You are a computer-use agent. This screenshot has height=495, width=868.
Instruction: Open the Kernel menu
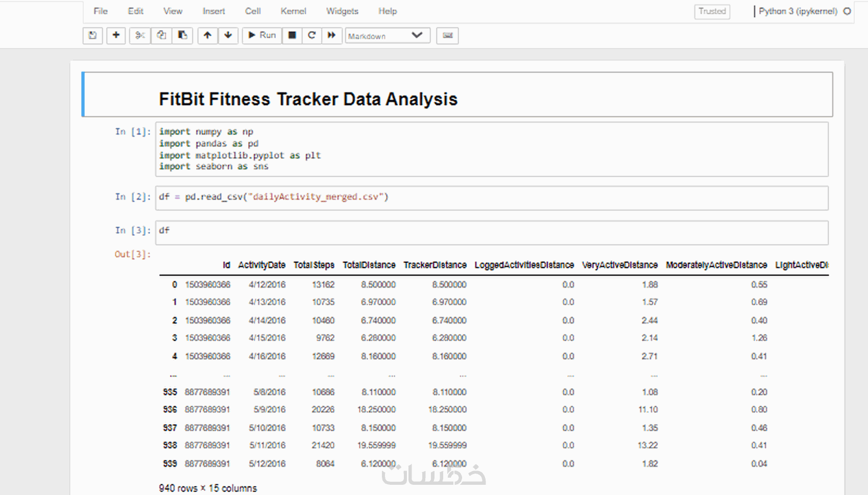coord(293,11)
